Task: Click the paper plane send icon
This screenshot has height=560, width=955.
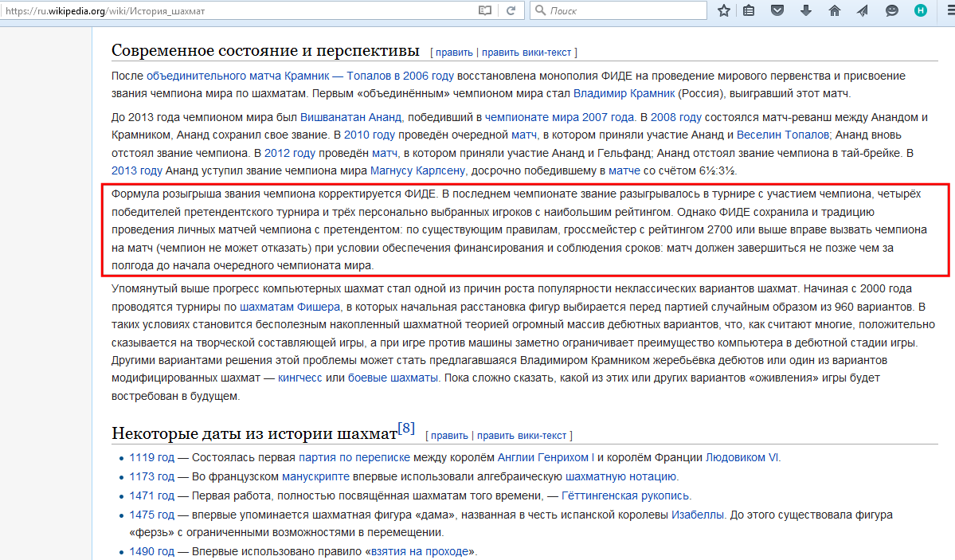Action: pyautogui.click(x=863, y=10)
